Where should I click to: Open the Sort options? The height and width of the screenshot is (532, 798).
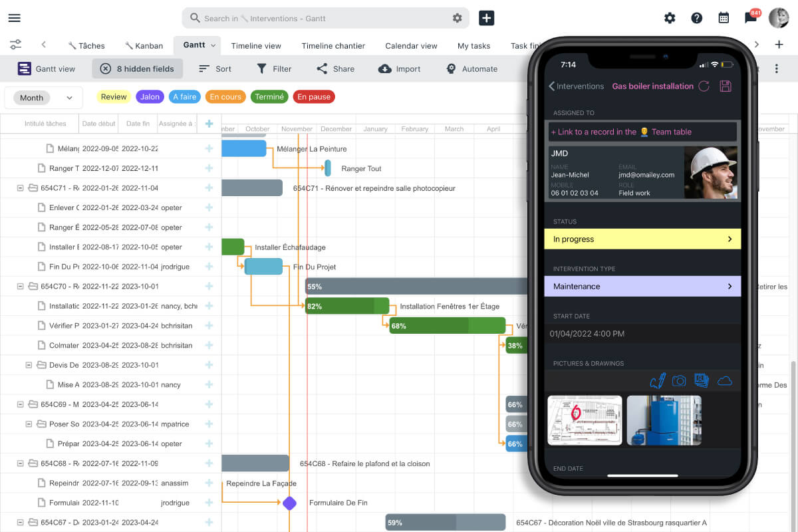[x=214, y=68]
